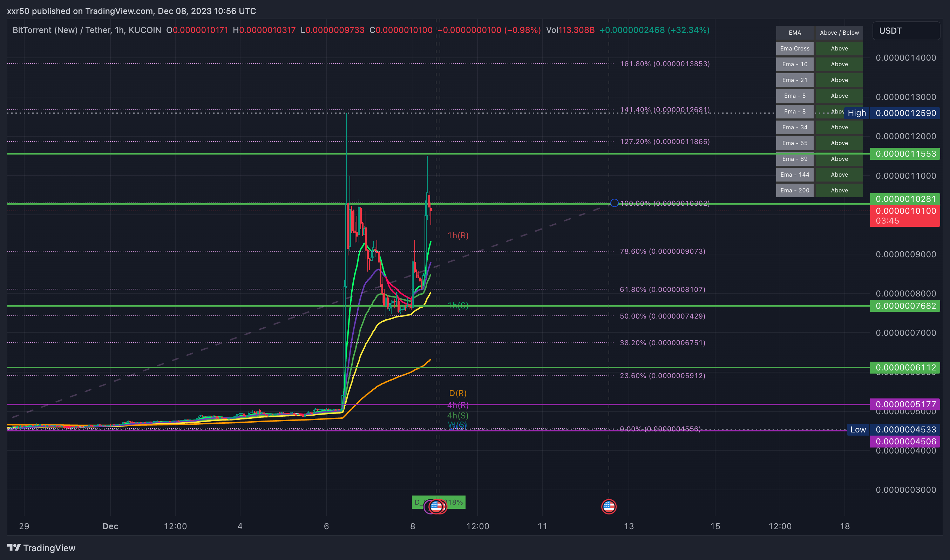
Task: Click the green 0.0000011553 price label
Action: [905, 154]
